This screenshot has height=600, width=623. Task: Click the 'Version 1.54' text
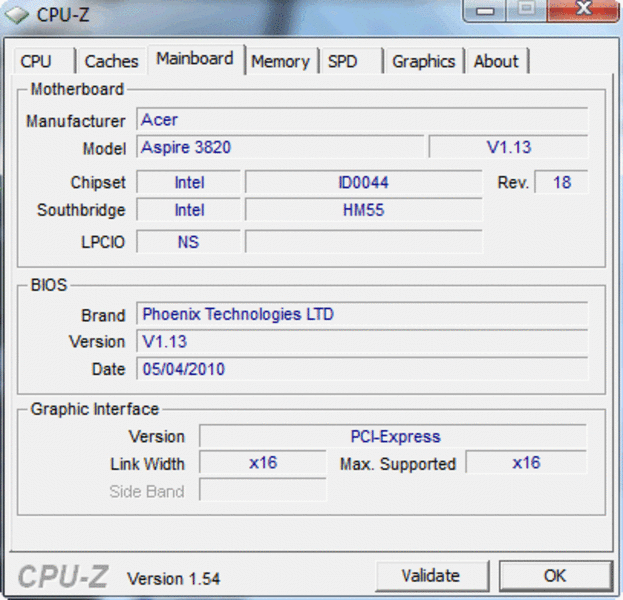coord(173,579)
